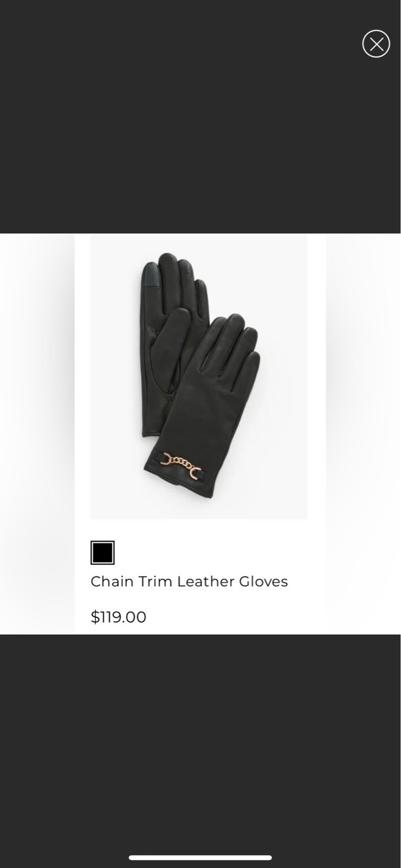This screenshot has height=868, width=401.
Task: Dismiss the popup via dark area below the card
Action: (200, 743)
